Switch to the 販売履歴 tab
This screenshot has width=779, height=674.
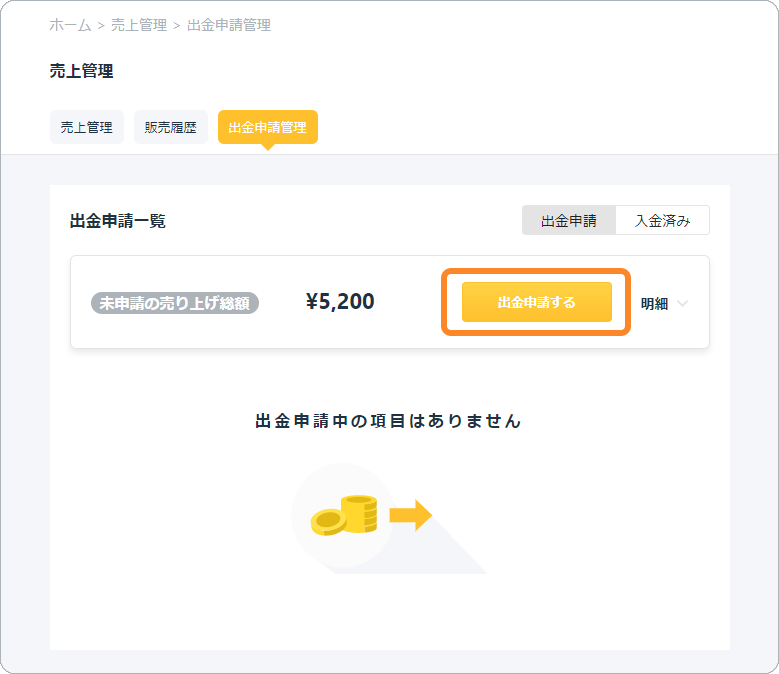point(170,127)
